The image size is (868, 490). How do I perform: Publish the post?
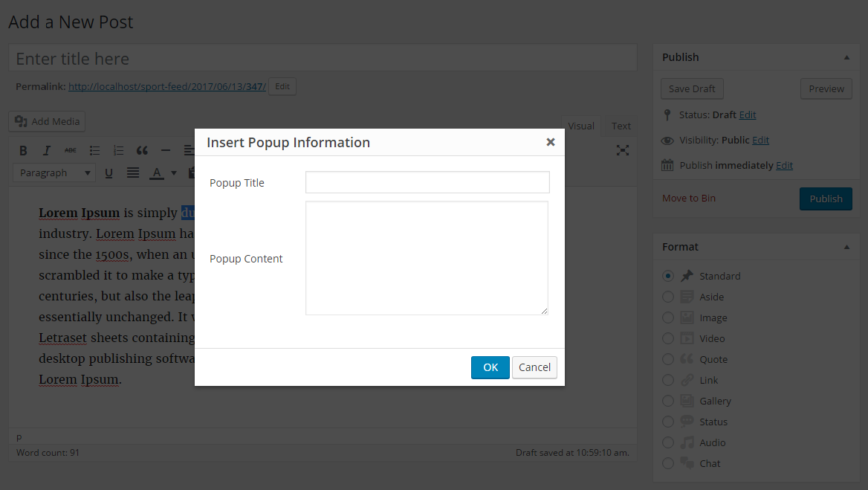click(x=826, y=199)
